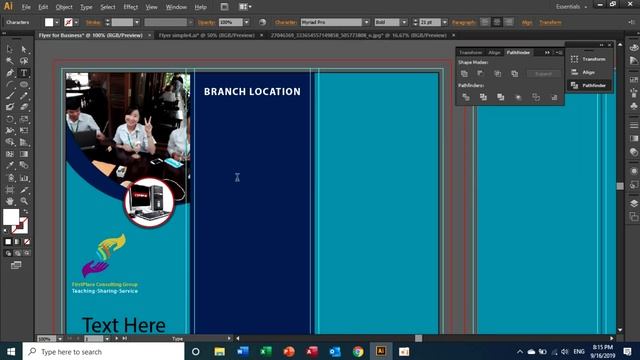Set fill mode to Color
This screenshot has width=640, height=360.
point(8,242)
